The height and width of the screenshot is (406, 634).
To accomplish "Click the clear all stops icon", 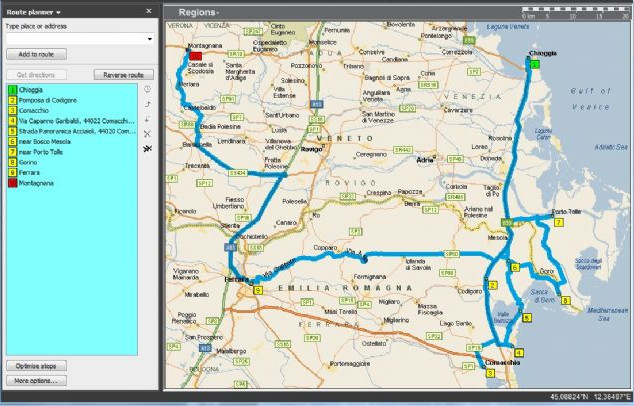I will coord(147,147).
